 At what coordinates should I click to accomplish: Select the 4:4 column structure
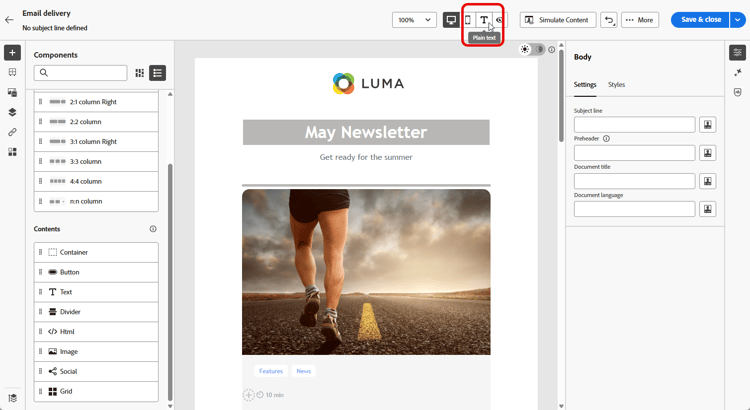pyautogui.click(x=96, y=181)
